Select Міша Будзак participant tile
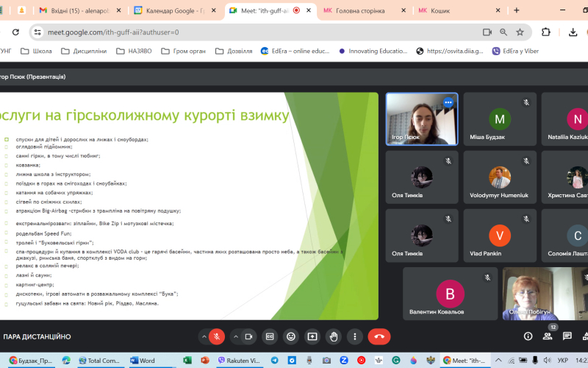This screenshot has height=368, width=588. 500,119
